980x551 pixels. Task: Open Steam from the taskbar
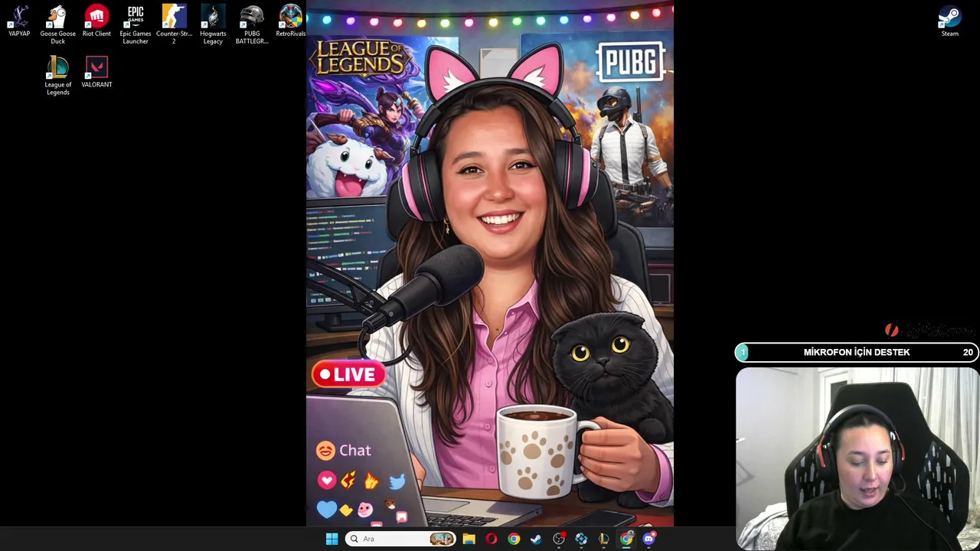click(x=536, y=539)
